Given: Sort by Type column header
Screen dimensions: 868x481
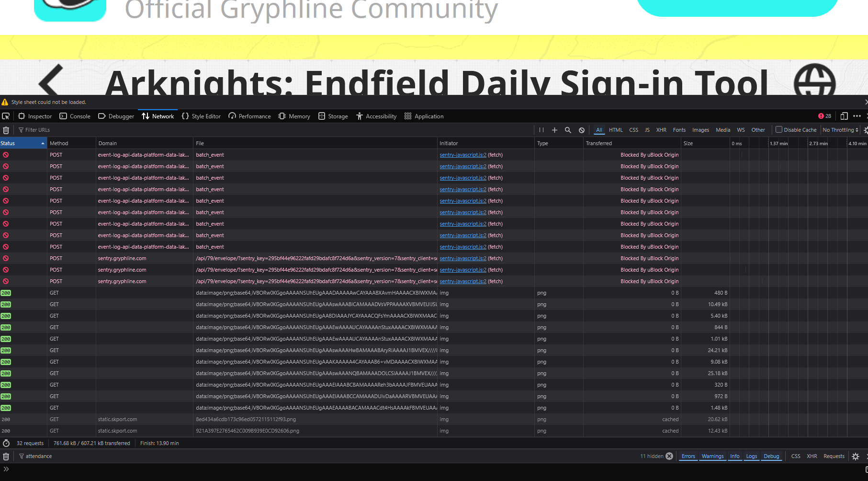Looking at the screenshot, I should pos(559,143).
